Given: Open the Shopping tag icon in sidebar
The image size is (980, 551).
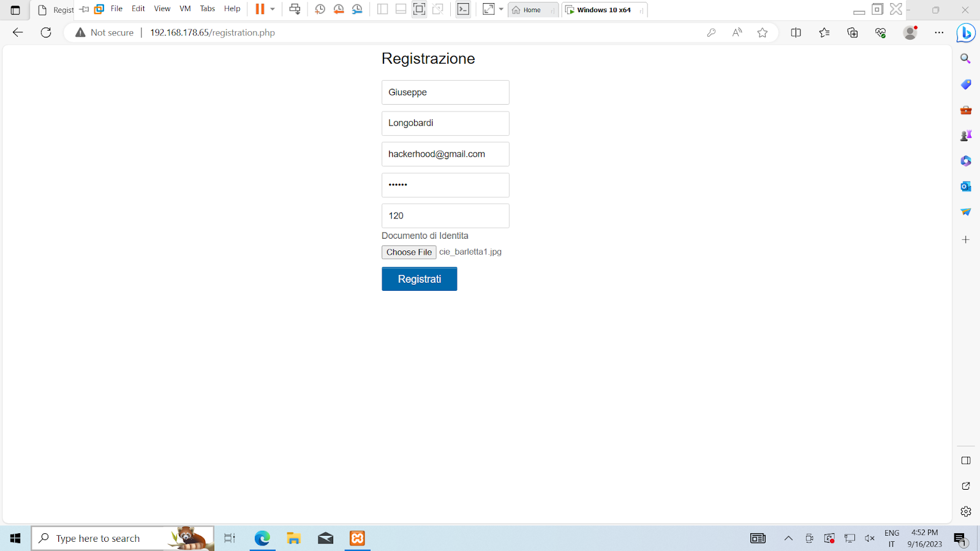Looking at the screenshot, I should pyautogui.click(x=966, y=84).
